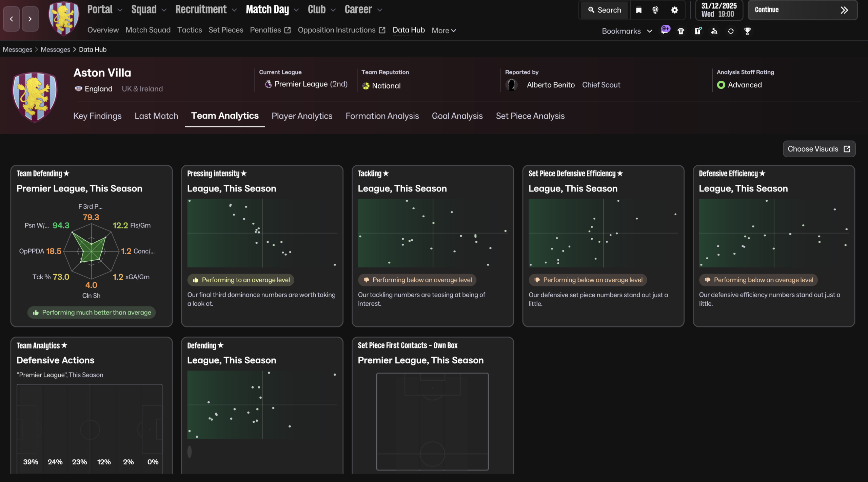
Task: Navigate back with left arrow button
Action: click(12, 19)
